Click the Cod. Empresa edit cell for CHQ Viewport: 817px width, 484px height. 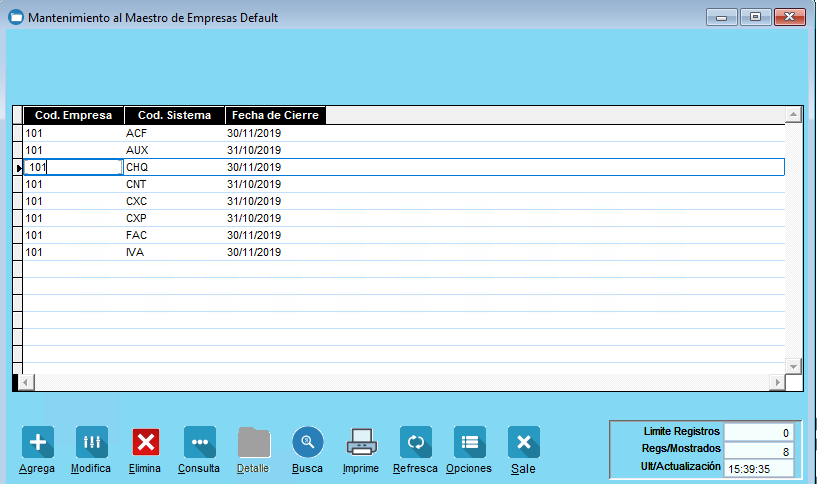pos(73,167)
